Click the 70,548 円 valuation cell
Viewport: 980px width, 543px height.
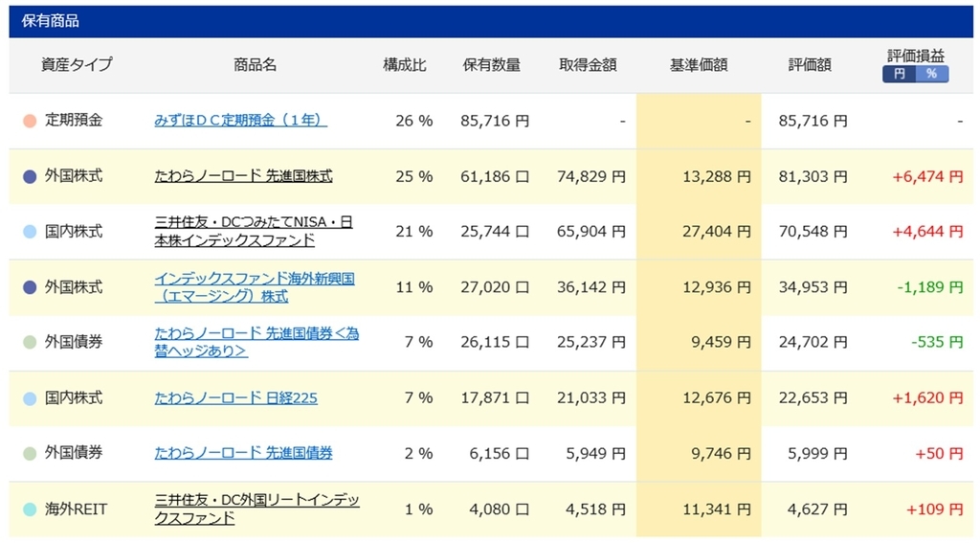point(813,232)
